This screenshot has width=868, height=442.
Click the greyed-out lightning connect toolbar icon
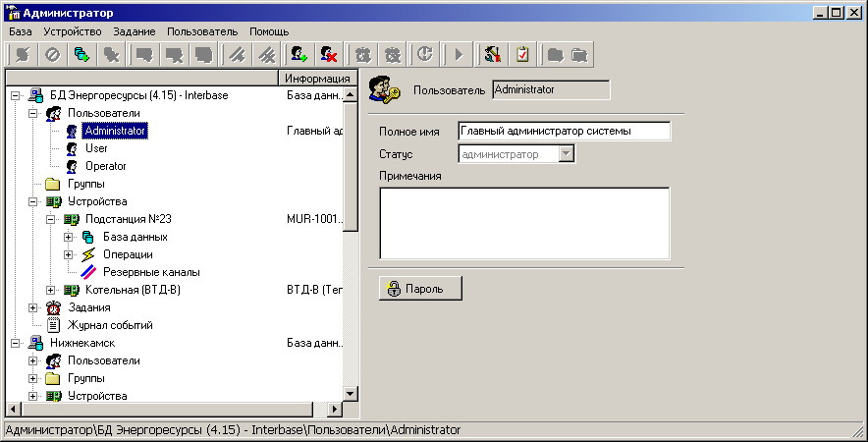click(x=24, y=54)
